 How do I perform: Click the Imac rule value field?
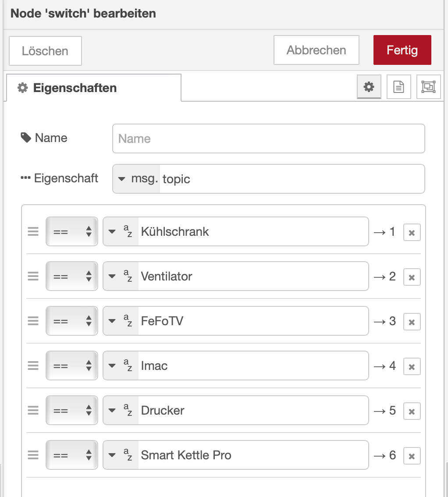(x=252, y=366)
